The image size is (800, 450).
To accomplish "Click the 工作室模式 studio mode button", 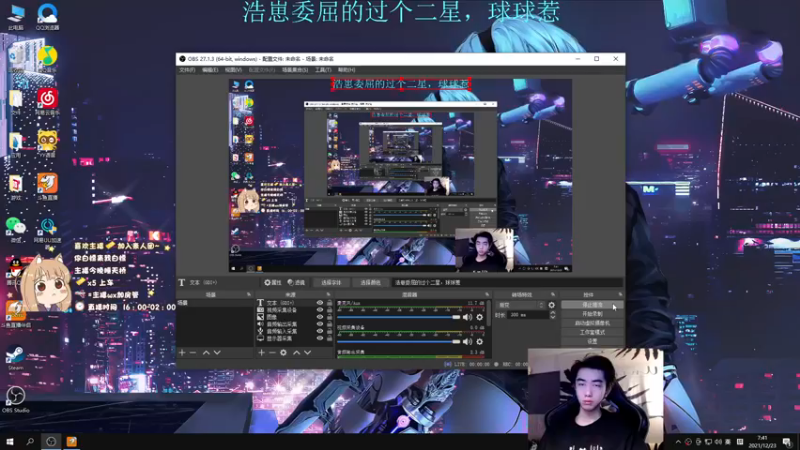I will [x=592, y=332].
